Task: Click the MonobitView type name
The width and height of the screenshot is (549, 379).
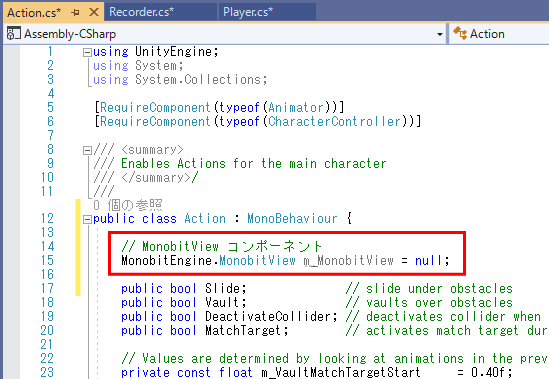Action: click(257, 261)
